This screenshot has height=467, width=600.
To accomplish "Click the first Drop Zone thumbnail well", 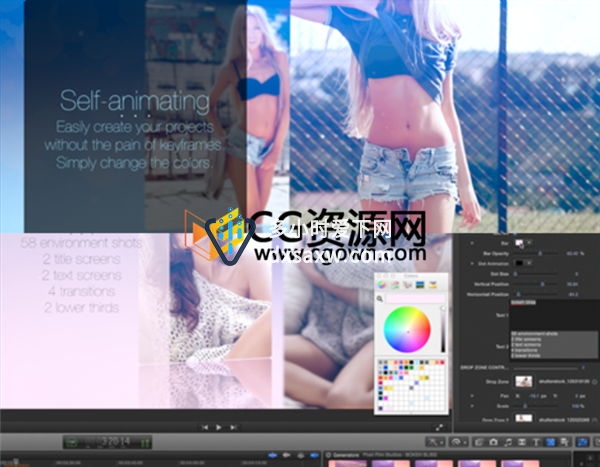I will pyautogui.click(x=524, y=381).
